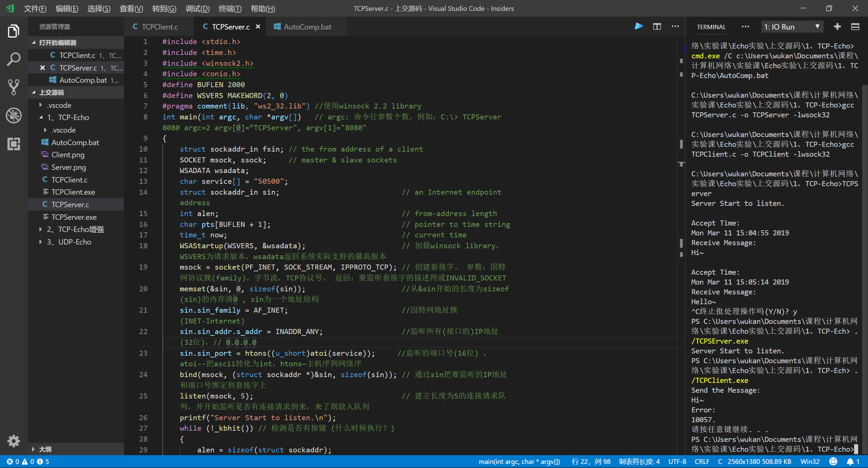Click the CRLF line ending status item
Screen dimensions: 868x468
click(x=702, y=462)
